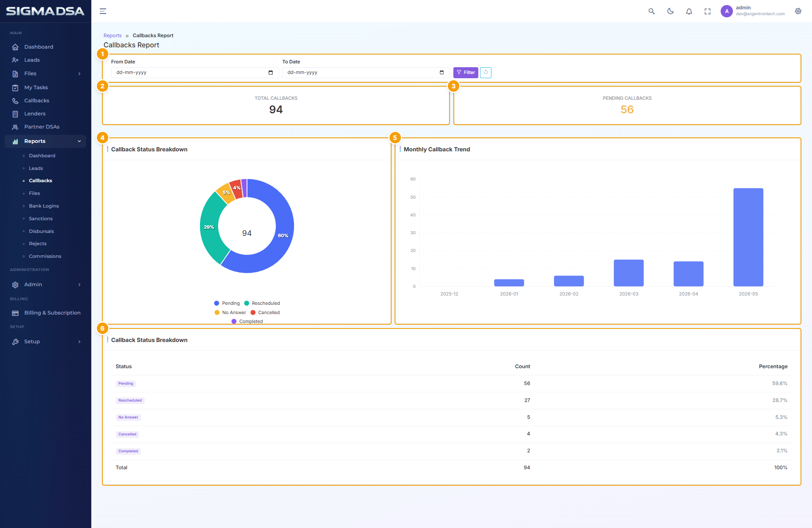Image resolution: width=812 pixels, height=528 pixels.
Task: Open Bank Logins report
Action: 44,206
